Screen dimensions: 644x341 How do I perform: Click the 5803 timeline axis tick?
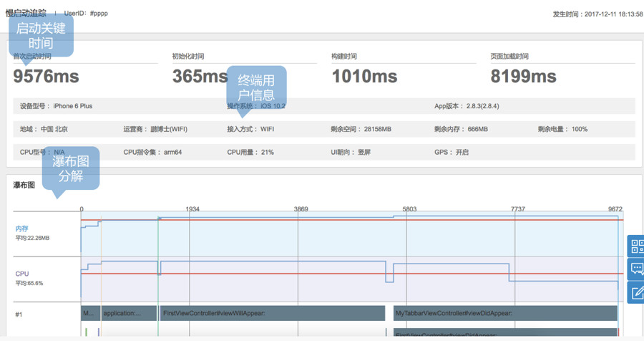tap(409, 209)
